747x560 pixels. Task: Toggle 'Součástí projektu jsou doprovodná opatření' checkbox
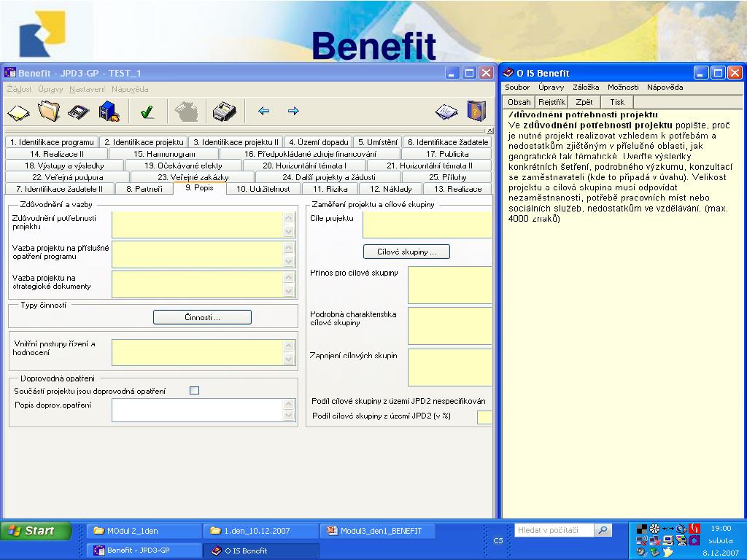194,391
